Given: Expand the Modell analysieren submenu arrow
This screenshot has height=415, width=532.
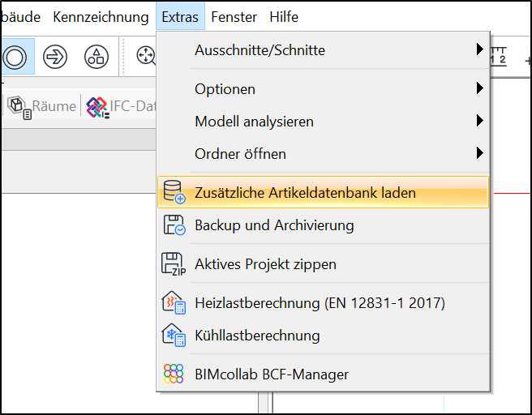Looking at the screenshot, I should coord(479,121).
